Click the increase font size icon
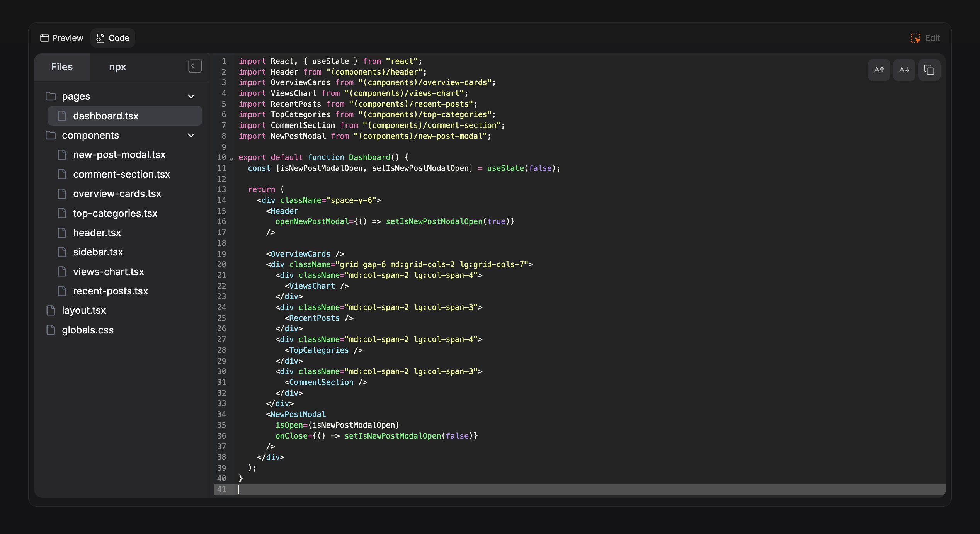Viewport: 980px width, 534px height. pos(879,70)
